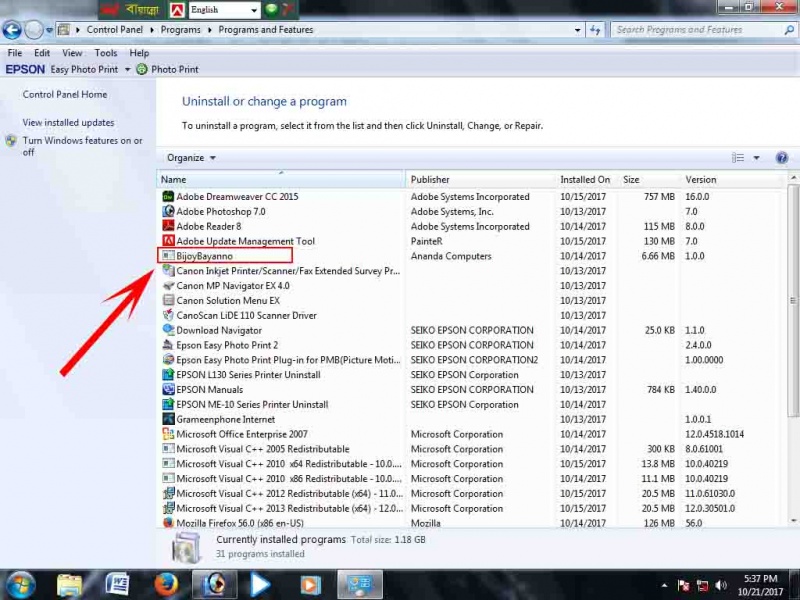Select Canon Inkjet Printer/Scanner/Fax Extended Survey row

click(472, 271)
